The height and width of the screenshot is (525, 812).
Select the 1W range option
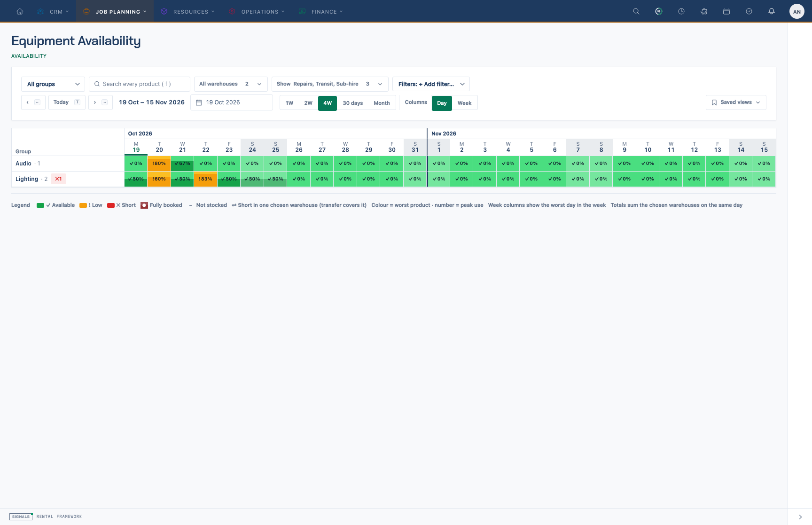[x=289, y=103]
